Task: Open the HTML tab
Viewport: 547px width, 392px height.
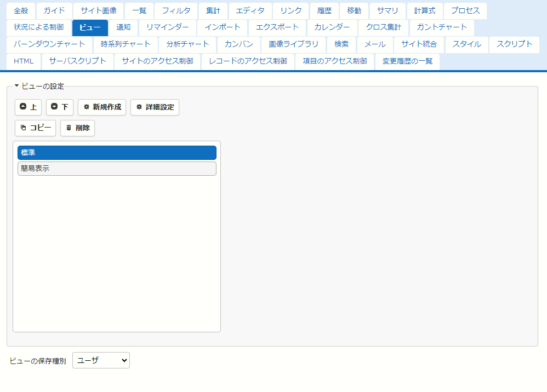Action: pyautogui.click(x=24, y=61)
